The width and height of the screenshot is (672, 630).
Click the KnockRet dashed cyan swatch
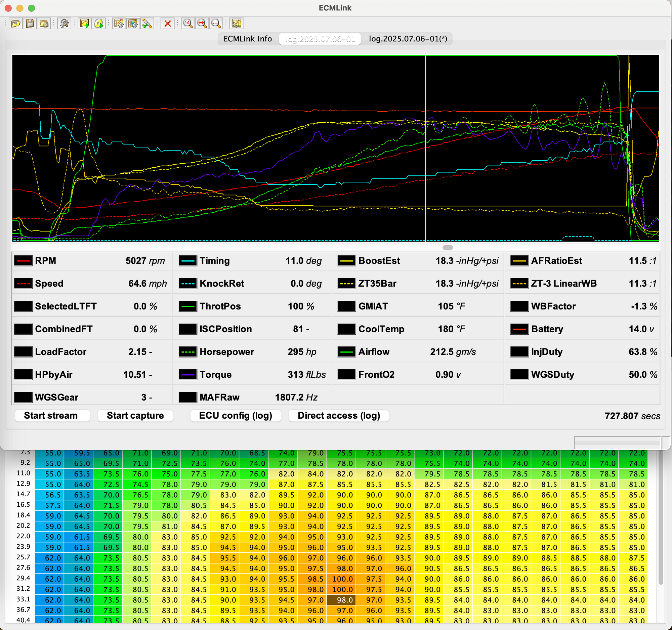(188, 284)
